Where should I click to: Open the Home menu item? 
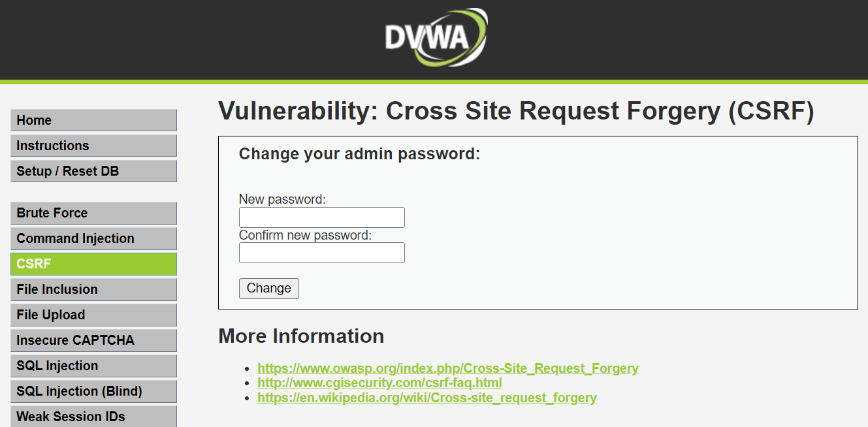pos(93,120)
